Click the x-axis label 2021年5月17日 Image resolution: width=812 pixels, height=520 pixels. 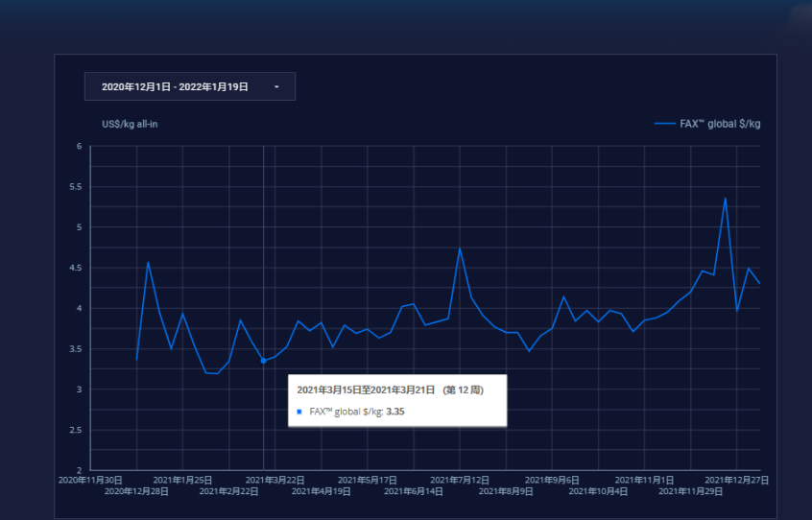point(368,479)
